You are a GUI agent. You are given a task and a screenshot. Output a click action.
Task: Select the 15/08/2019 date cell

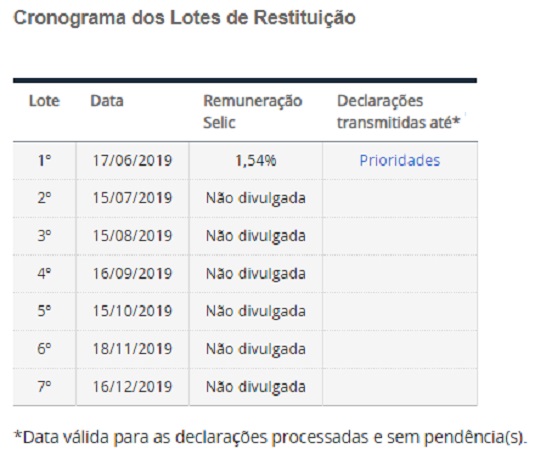(132, 236)
